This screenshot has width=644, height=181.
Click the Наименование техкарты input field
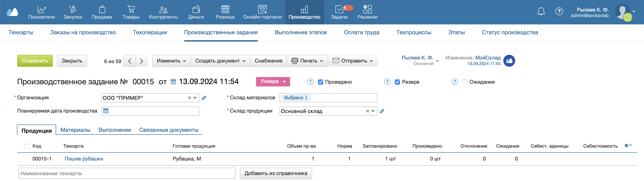point(127,174)
